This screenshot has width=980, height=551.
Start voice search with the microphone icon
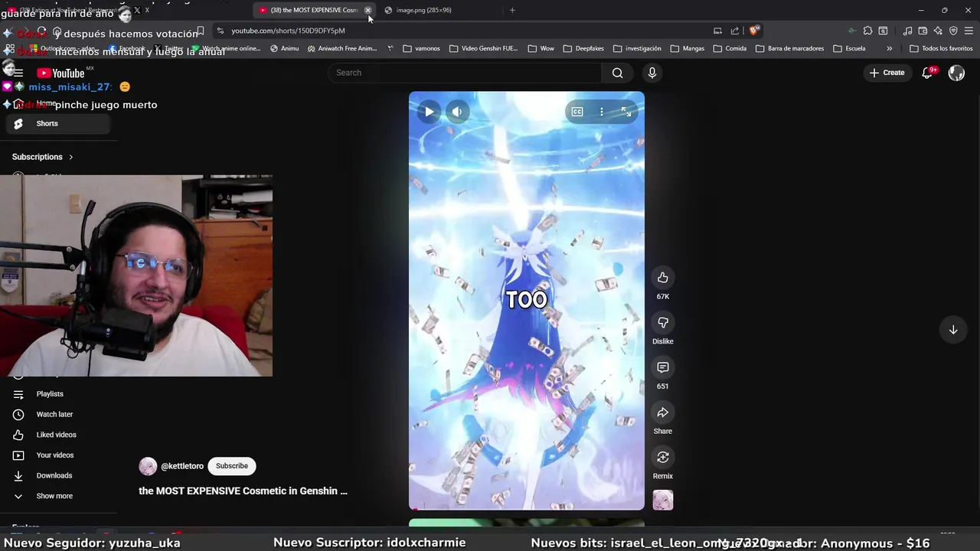(652, 73)
